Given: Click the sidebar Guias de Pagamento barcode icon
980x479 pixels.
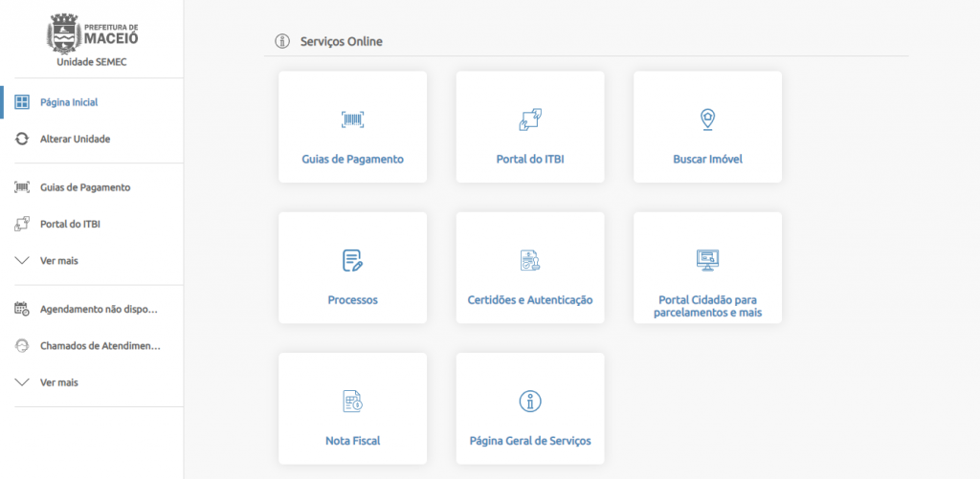Looking at the screenshot, I should coord(22,187).
